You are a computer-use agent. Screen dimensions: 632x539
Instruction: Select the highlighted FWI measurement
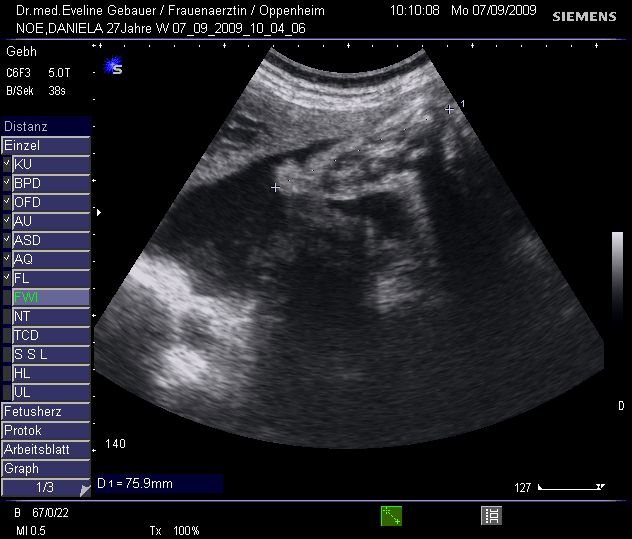pos(50,297)
